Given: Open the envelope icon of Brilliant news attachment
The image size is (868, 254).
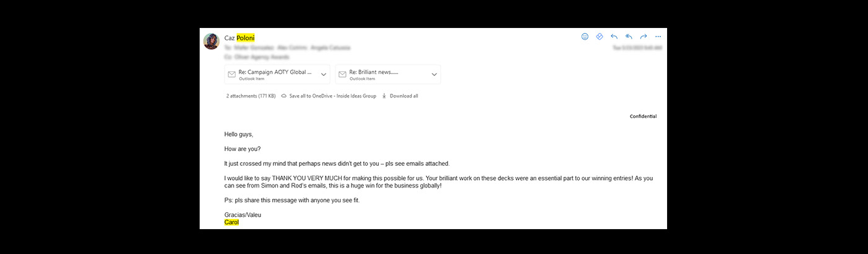Looking at the screenshot, I should (x=342, y=75).
